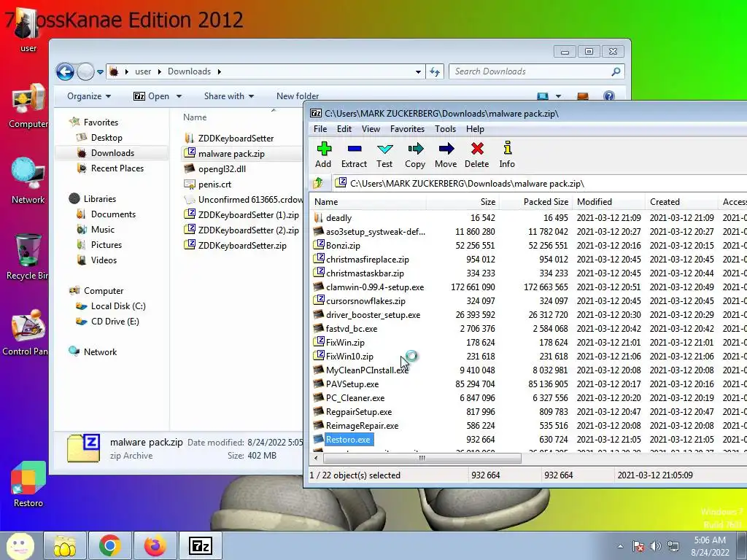Screen dimensions: 747x560
Task: Launch Google Chrome from the taskbar
Action: tap(110, 545)
